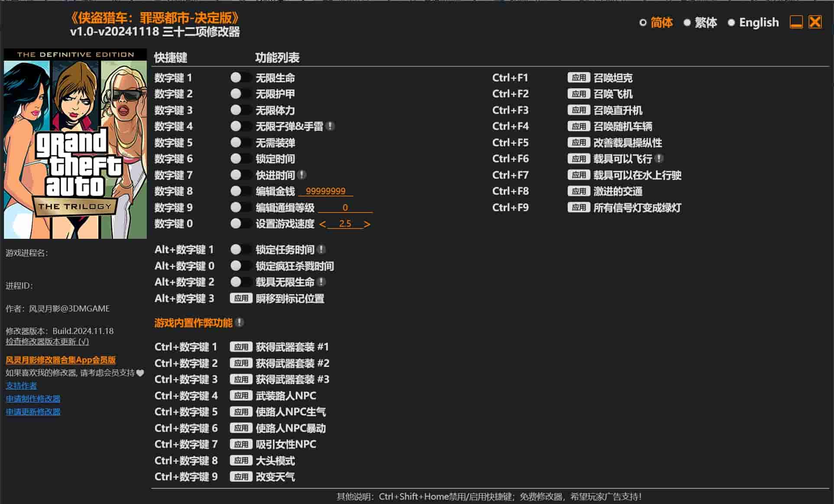Screen dimensions: 834x504
Task: Click info icon beside 锁定任务时间
Action: coord(321,250)
